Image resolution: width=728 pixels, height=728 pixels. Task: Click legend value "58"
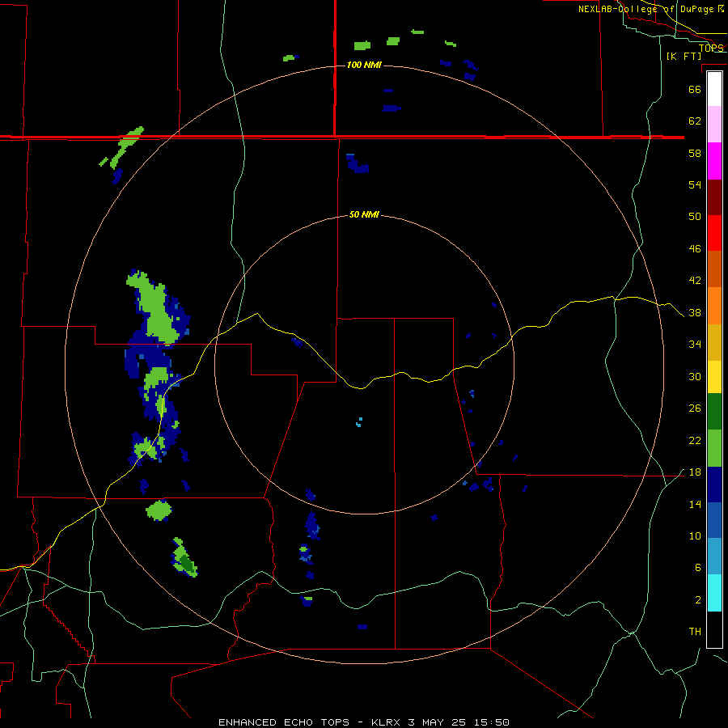point(695,153)
